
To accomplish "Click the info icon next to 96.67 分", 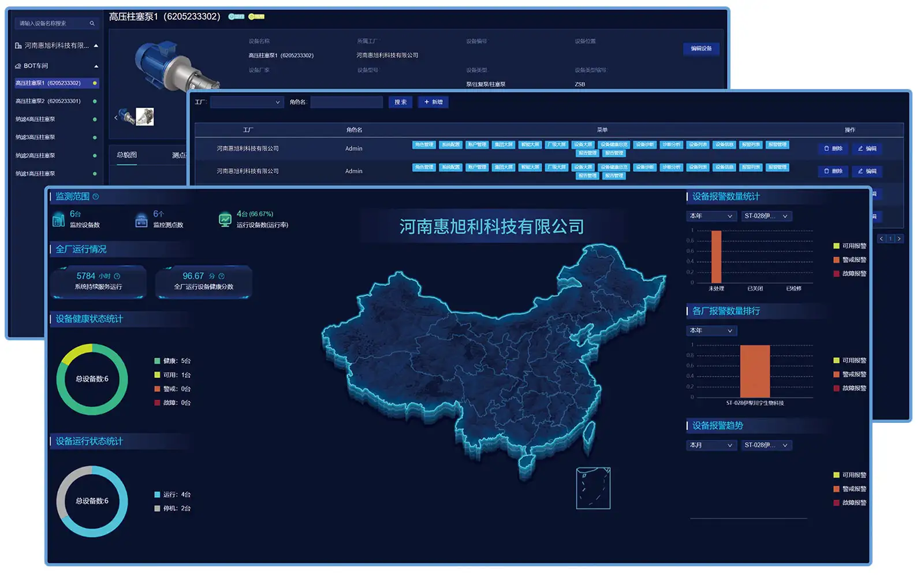I will pyautogui.click(x=221, y=276).
